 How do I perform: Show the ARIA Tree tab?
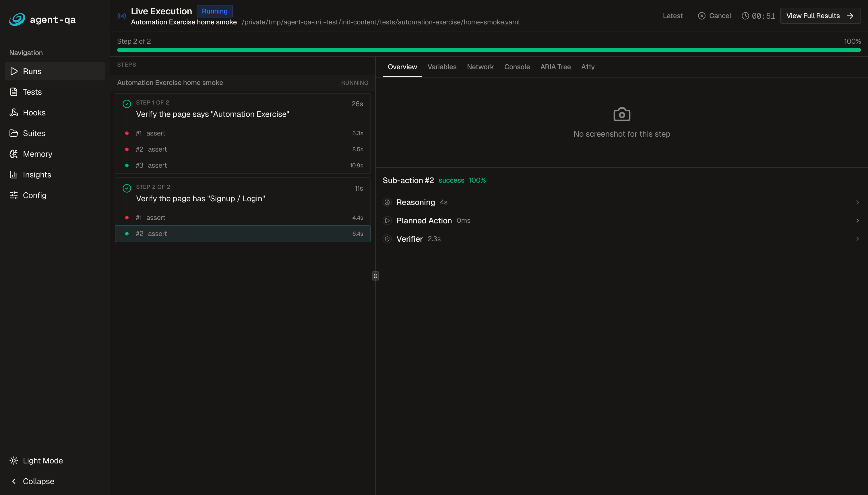tap(555, 67)
